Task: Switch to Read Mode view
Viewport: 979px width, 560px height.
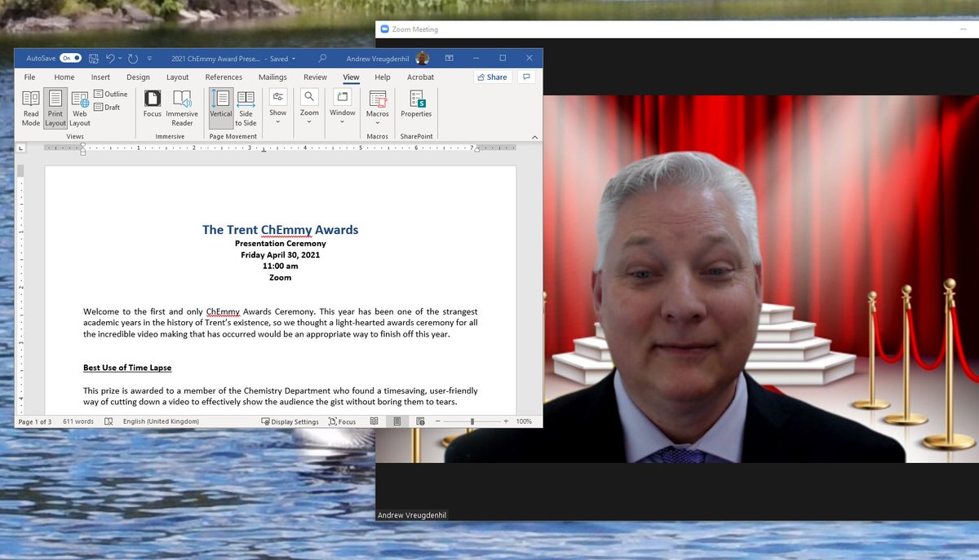Action: (30, 108)
